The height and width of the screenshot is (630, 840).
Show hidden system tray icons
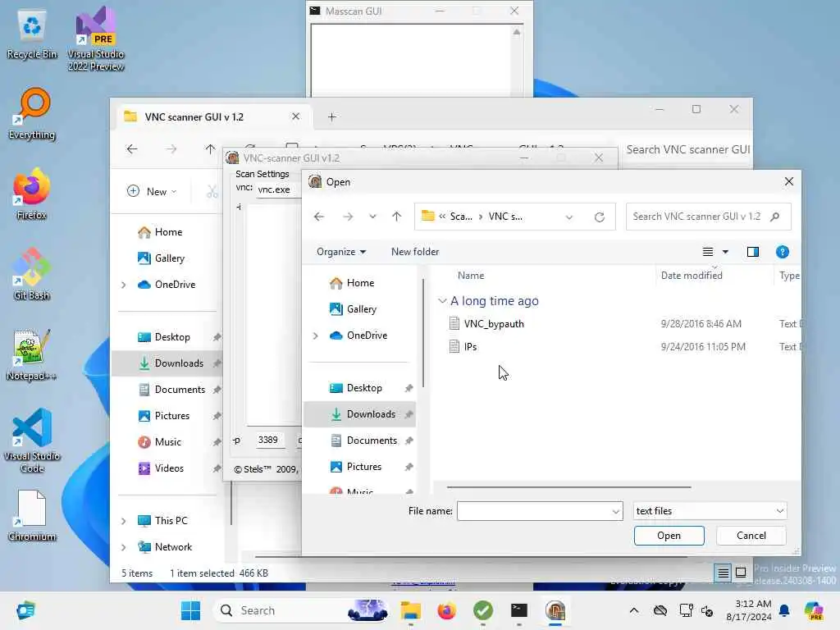pyautogui.click(x=634, y=610)
